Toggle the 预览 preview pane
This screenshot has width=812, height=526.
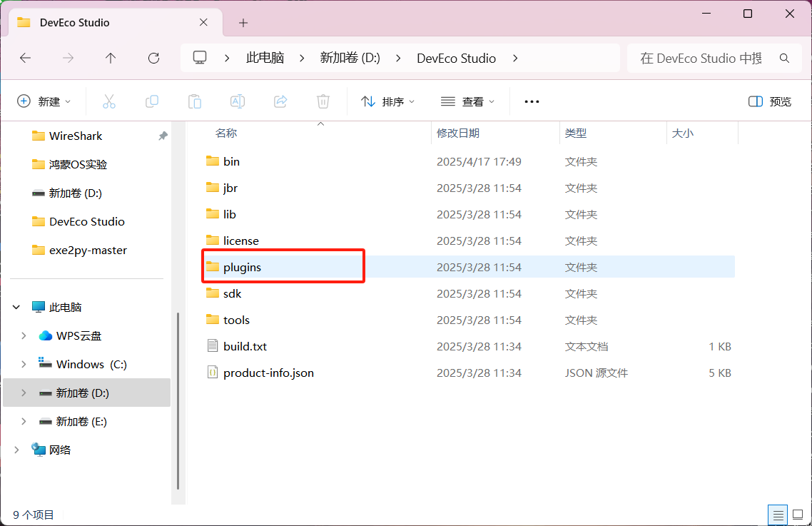click(770, 101)
